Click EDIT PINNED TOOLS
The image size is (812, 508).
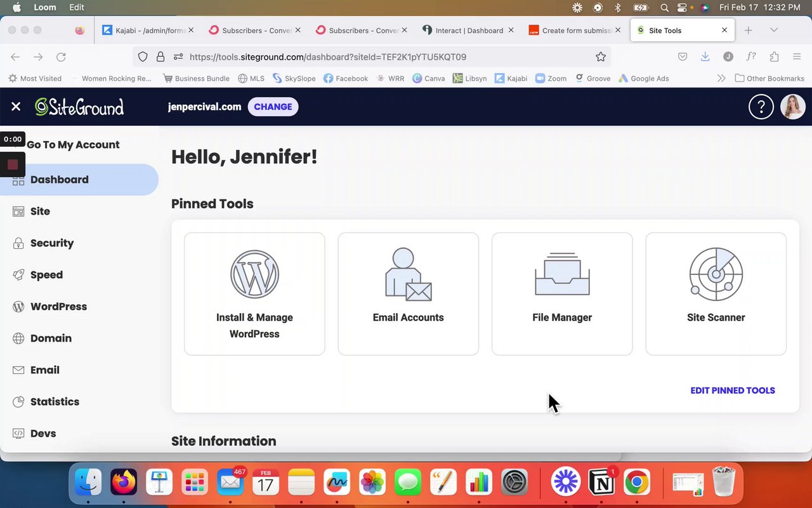(733, 391)
